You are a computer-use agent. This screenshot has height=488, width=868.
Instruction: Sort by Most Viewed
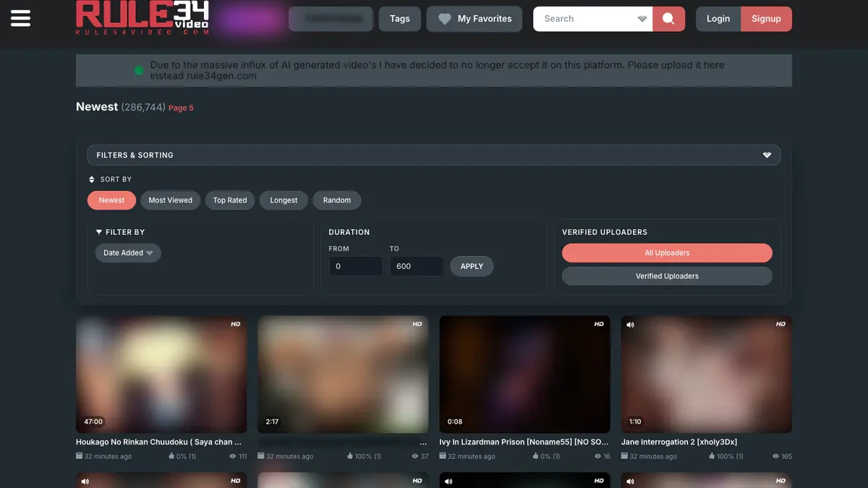click(171, 200)
